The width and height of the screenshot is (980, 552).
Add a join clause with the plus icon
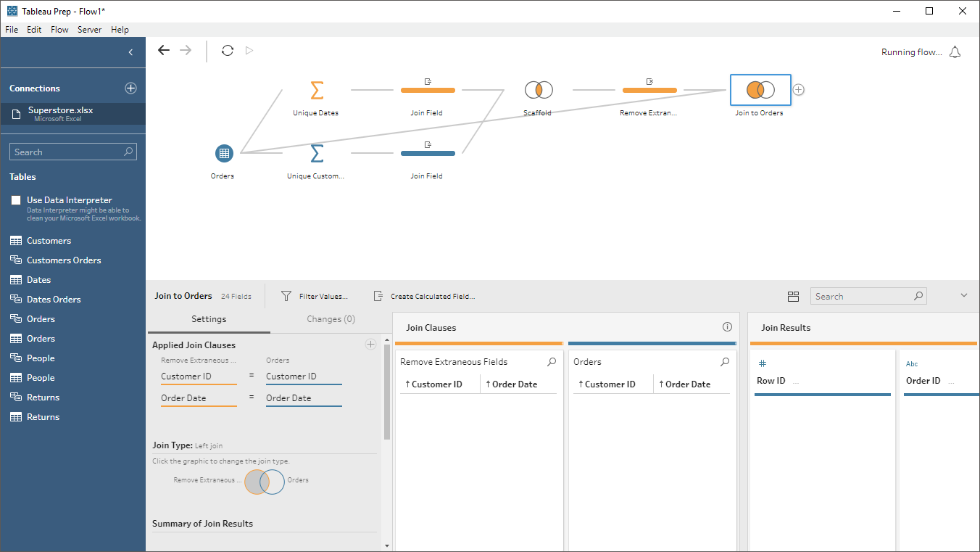pyautogui.click(x=370, y=345)
